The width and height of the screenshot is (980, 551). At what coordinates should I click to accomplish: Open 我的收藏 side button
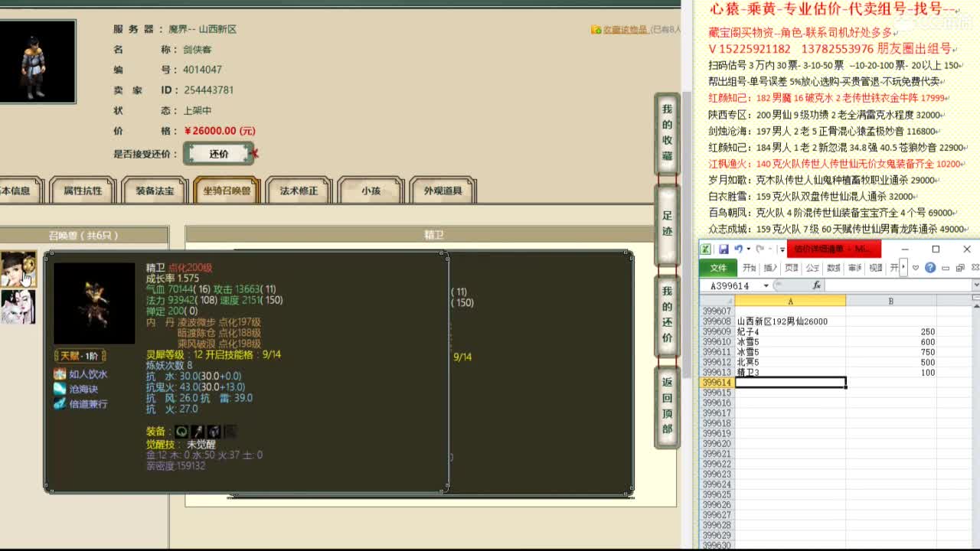coord(667,134)
